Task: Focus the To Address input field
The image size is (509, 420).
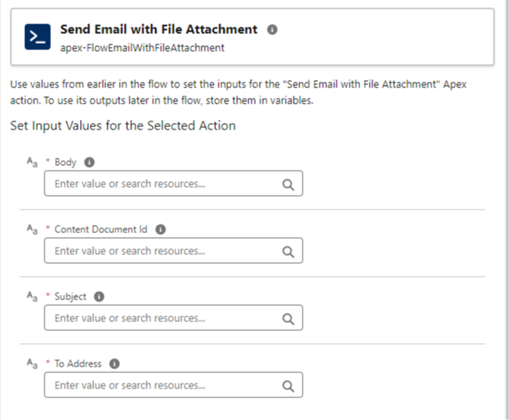Action: tap(162, 386)
